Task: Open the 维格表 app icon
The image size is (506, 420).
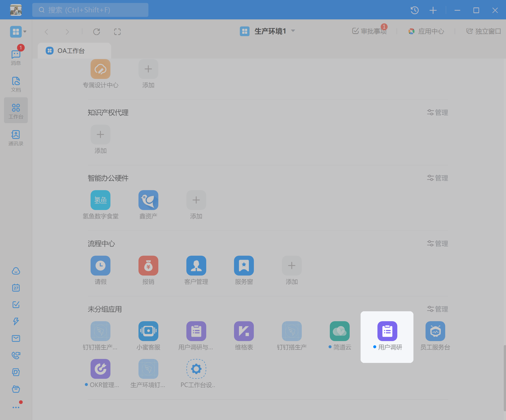Action: click(244, 331)
